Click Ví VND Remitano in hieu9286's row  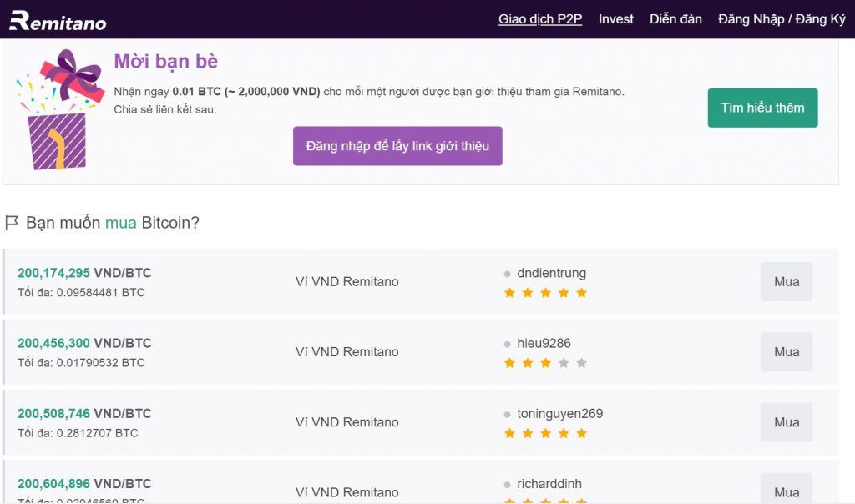[347, 352]
